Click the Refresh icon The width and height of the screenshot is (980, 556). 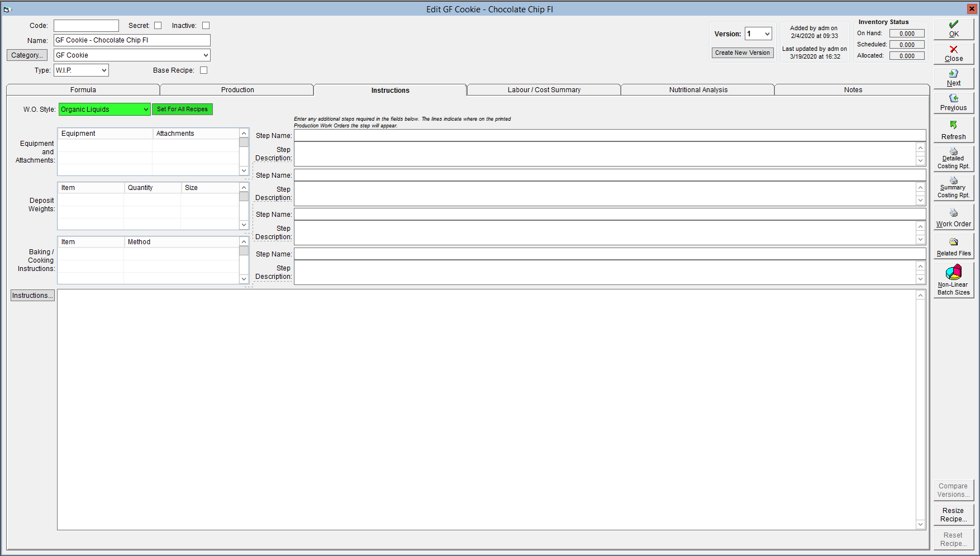tap(954, 125)
